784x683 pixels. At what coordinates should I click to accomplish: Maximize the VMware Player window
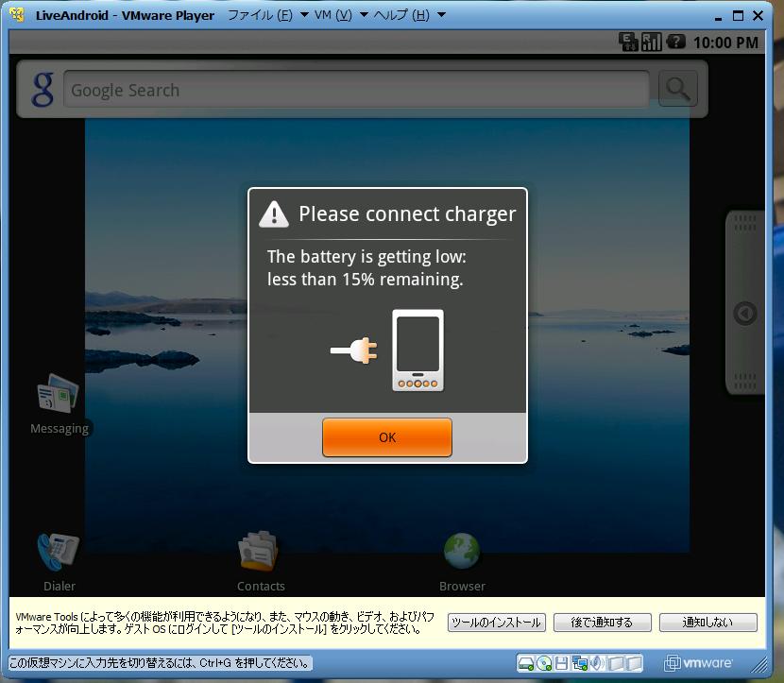coord(738,15)
